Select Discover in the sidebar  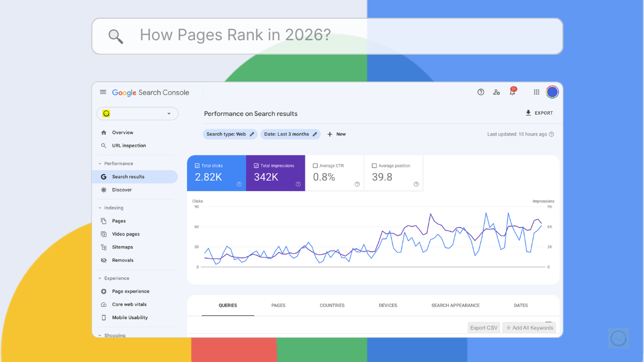coord(122,189)
